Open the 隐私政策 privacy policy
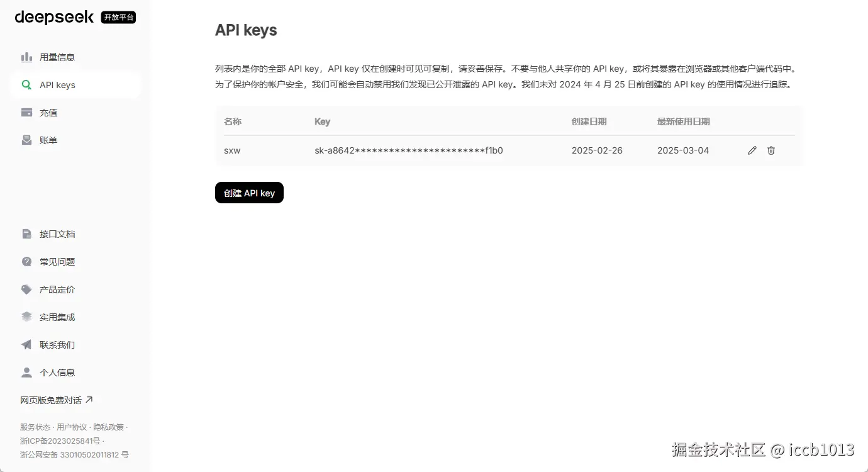 (110, 427)
